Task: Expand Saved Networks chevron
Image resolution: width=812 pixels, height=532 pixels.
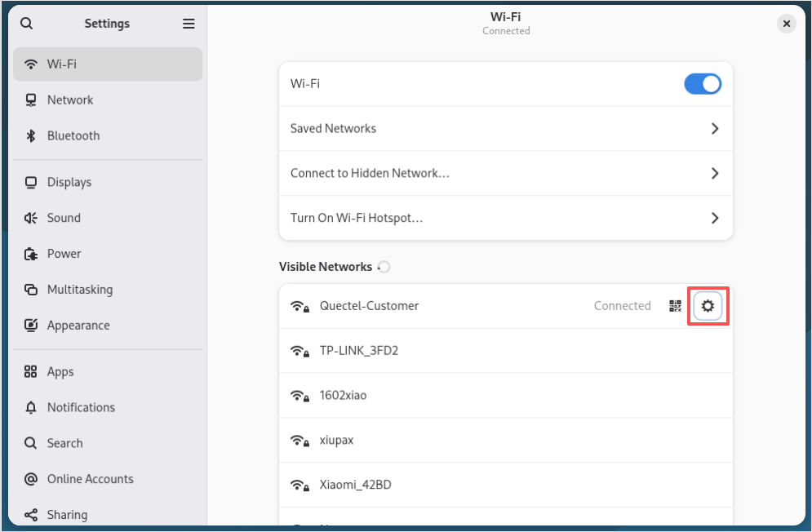Action: pos(715,129)
